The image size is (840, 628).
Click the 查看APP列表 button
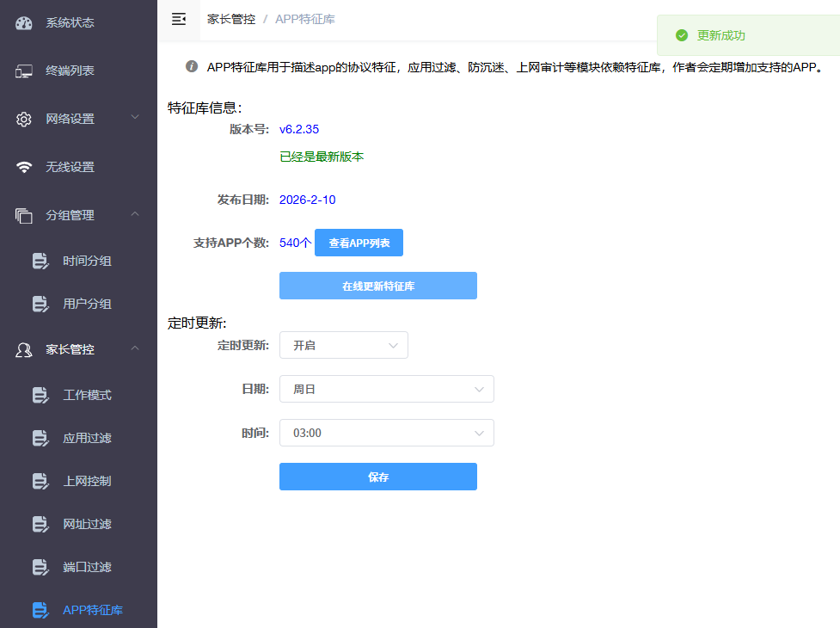[359, 243]
